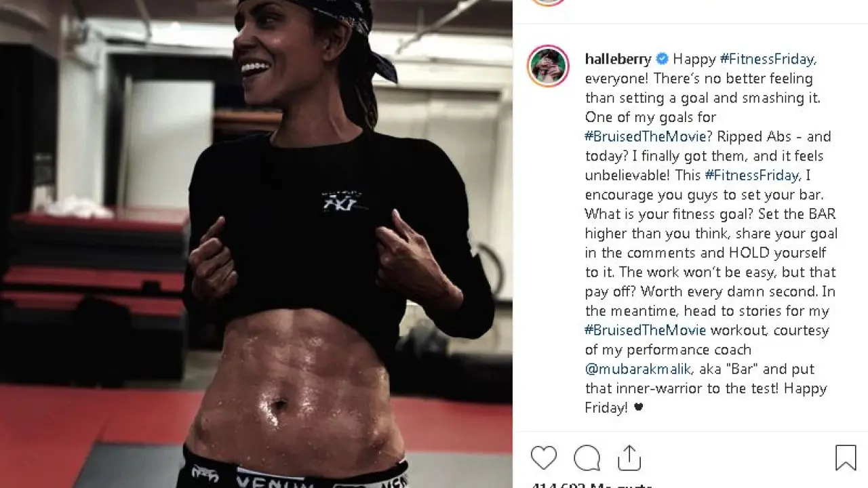868x488 pixels.
Task: Open comments via the speech bubble icon
Action: click(587, 457)
